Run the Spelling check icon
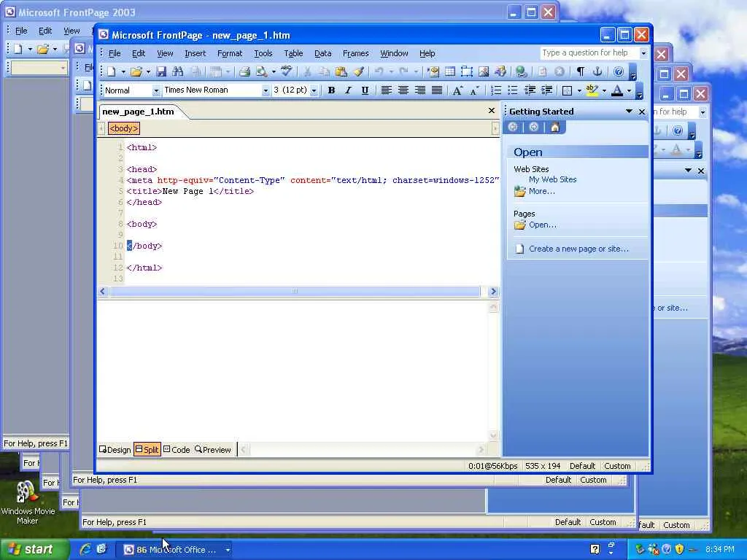 [x=286, y=71]
